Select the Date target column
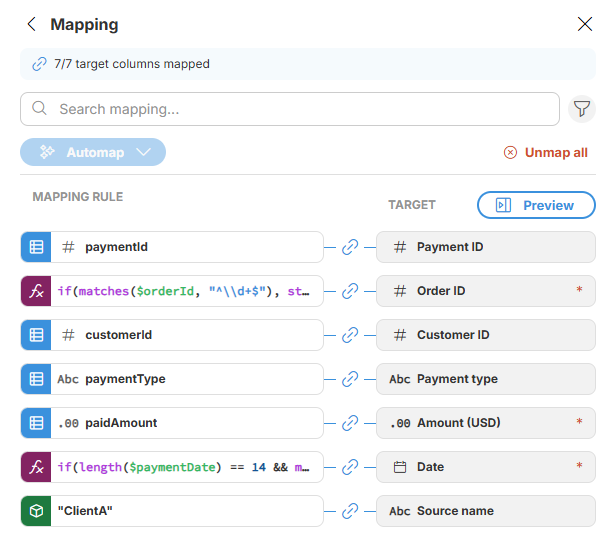This screenshot has height=537, width=612. coord(485,467)
